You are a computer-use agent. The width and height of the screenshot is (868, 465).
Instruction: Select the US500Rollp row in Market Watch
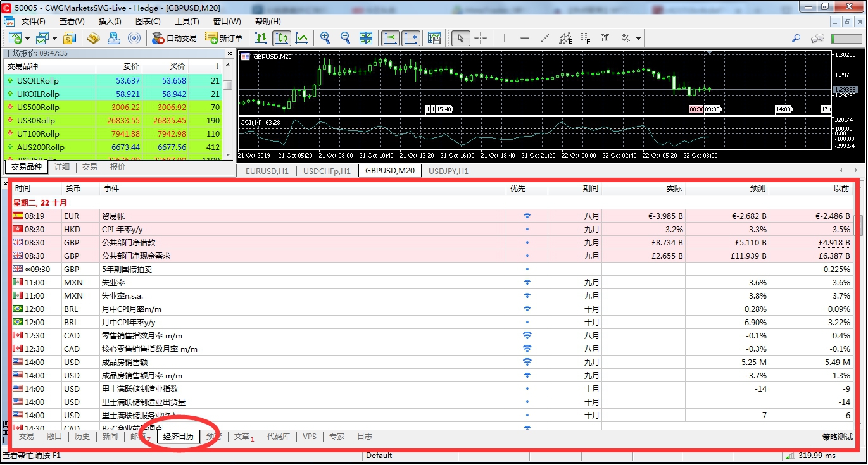point(113,108)
